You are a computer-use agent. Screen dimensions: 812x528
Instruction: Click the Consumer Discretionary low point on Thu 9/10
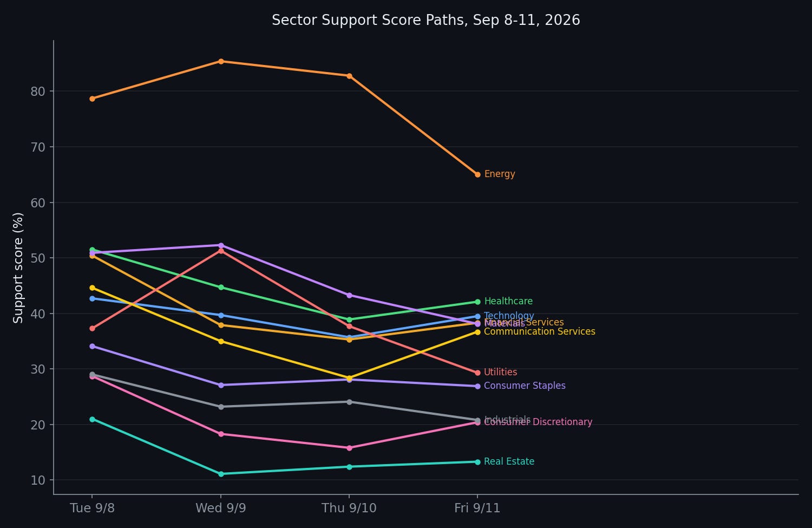pos(349,448)
